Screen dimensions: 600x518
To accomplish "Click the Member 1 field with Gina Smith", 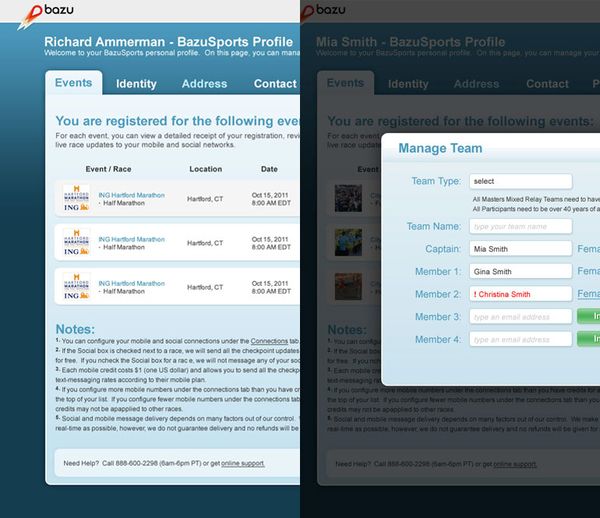I will click(x=520, y=271).
